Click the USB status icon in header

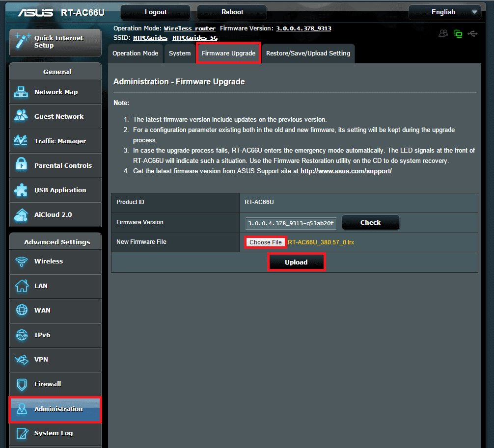pos(472,34)
